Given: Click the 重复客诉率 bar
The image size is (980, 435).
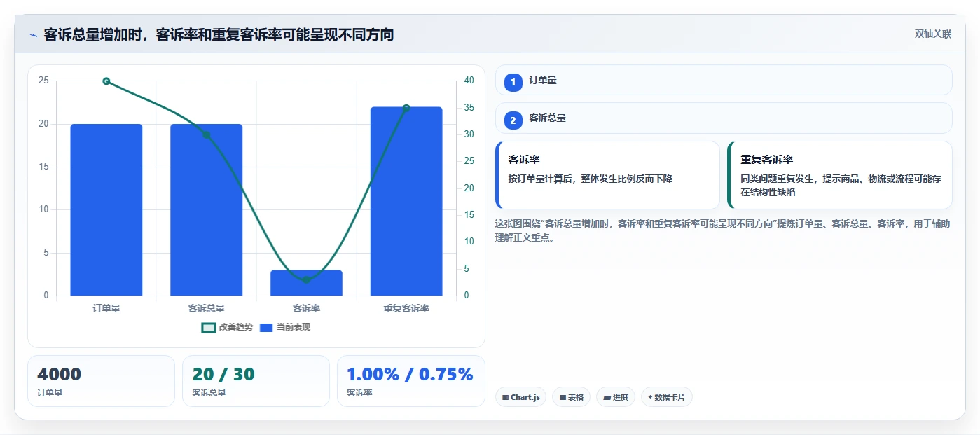Looking at the screenshot, I should (406, 201).
